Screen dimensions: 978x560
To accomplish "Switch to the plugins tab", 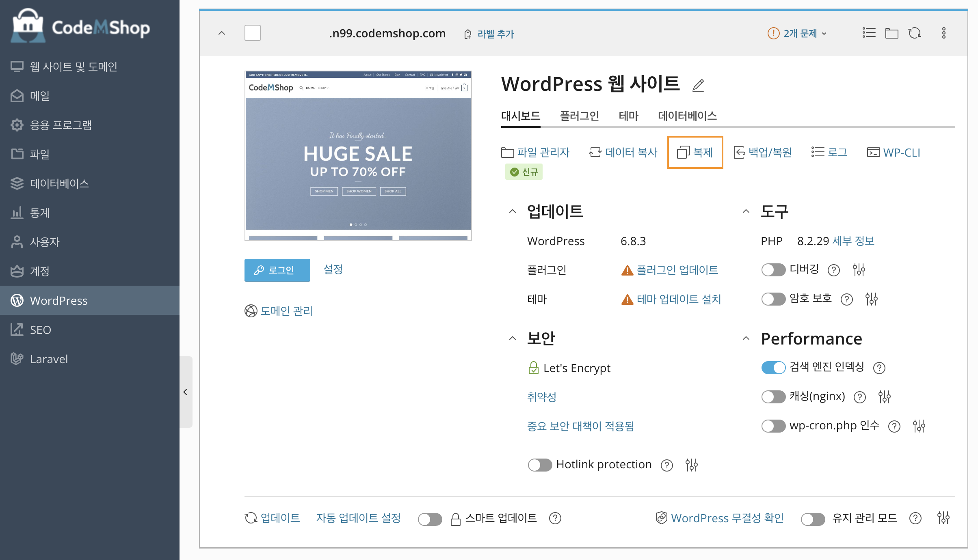I will [579, 116].
